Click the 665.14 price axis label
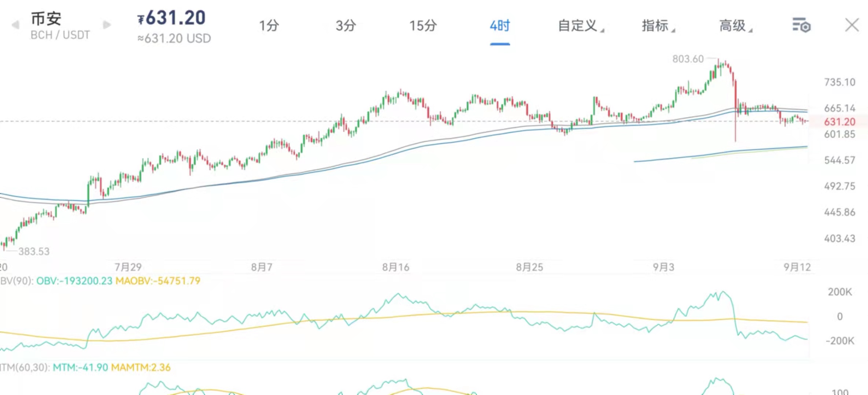868x395 pixels. 839,108
